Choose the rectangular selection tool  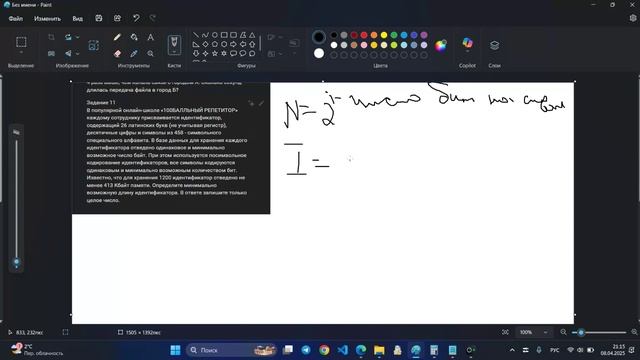[21, 42]
